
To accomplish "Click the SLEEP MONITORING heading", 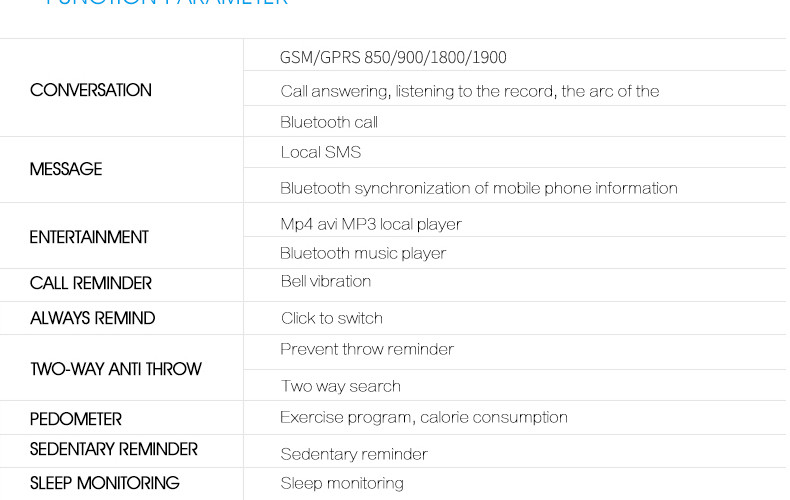I will tap(105, 483).
